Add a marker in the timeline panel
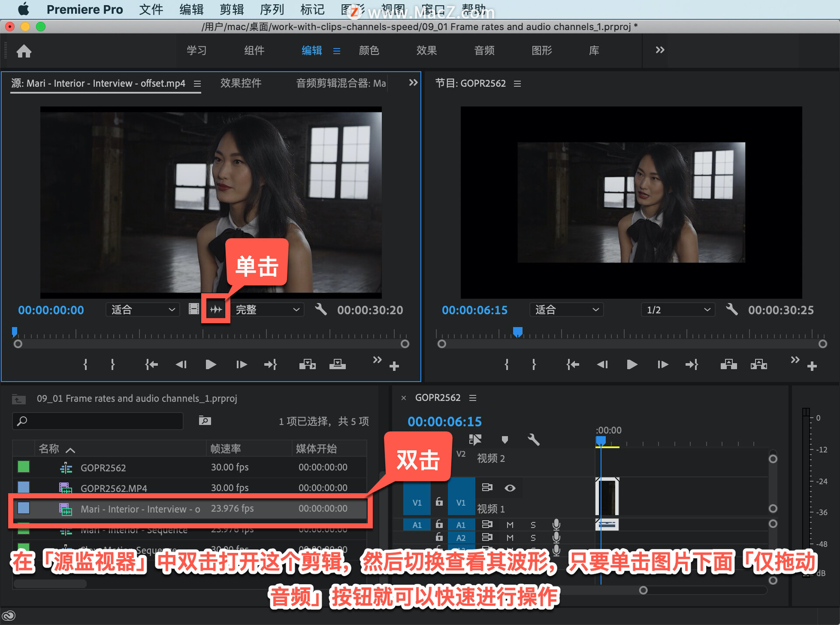Image resolution: width=840 pixels, height=625 pixels. tap(504, 439)
